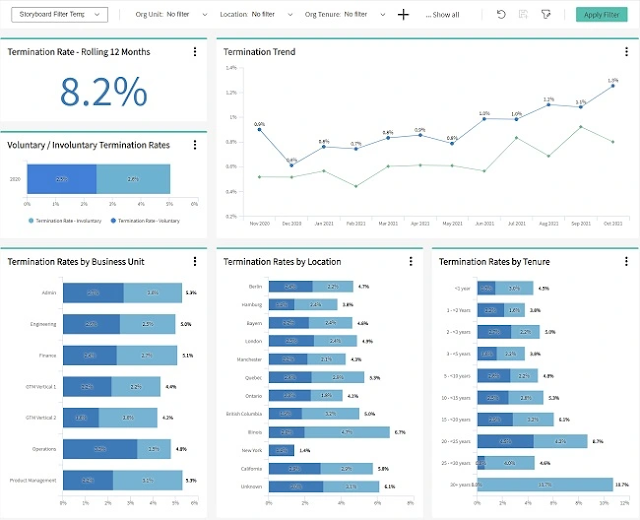The height and width of the screenshot is (520, 640).
Task: Click the Termination Rates by Tenure title
Action: point(494,262)
